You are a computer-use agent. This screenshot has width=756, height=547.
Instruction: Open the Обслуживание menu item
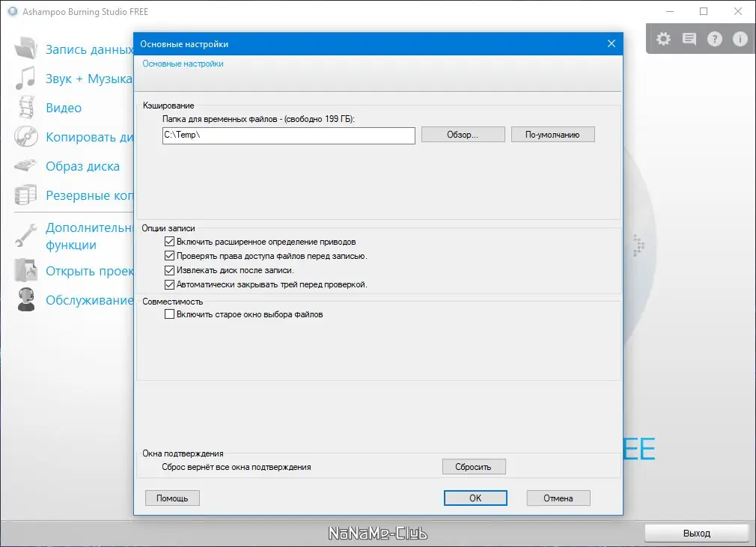point(90,300)
